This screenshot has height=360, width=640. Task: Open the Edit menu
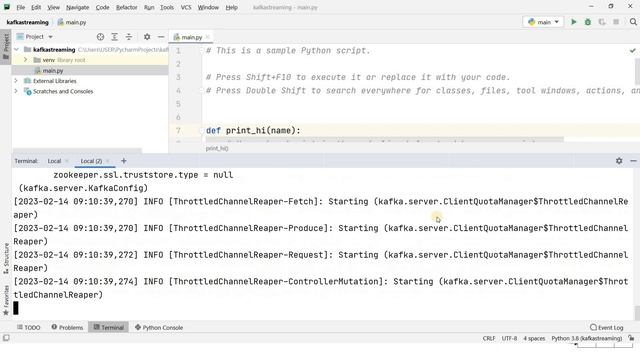tap(36, 7)
